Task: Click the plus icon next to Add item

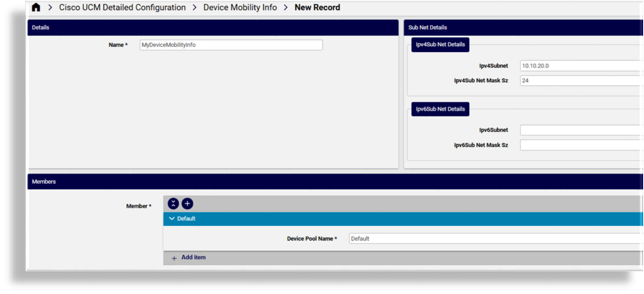Action: coord(174,258)
